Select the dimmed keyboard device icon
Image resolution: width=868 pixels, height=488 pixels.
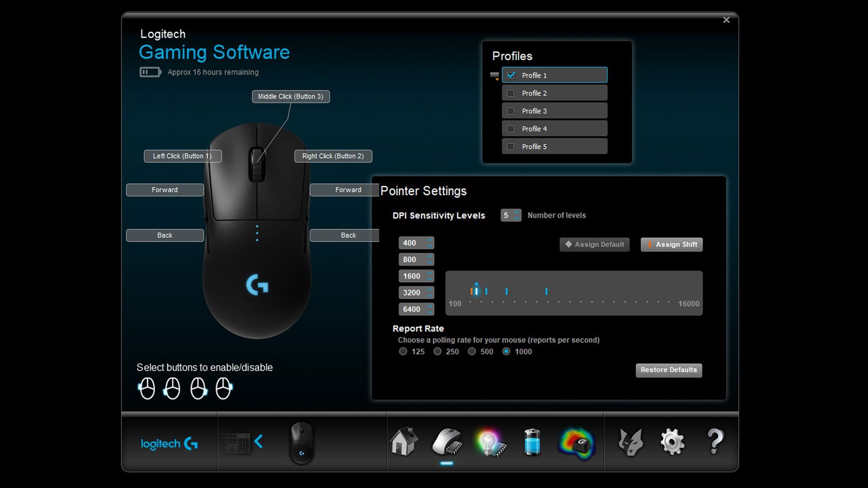pyautogui.click(x=234, y=443)
